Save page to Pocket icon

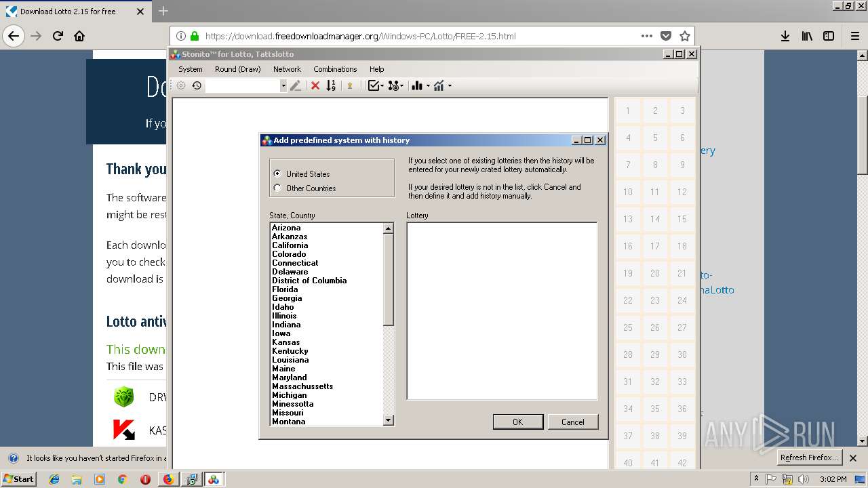666,36
